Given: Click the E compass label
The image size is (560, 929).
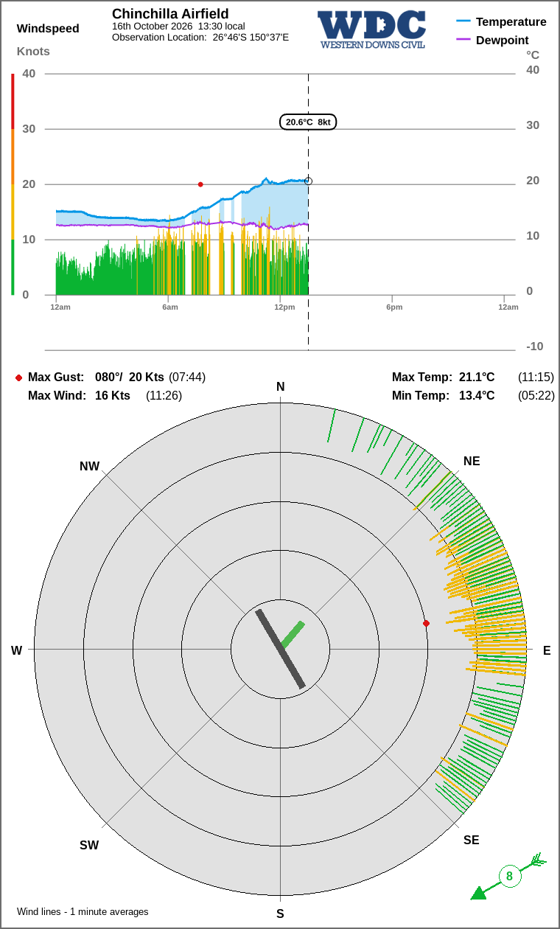Looking at the screenshot, I should click(x=547, y=650).
